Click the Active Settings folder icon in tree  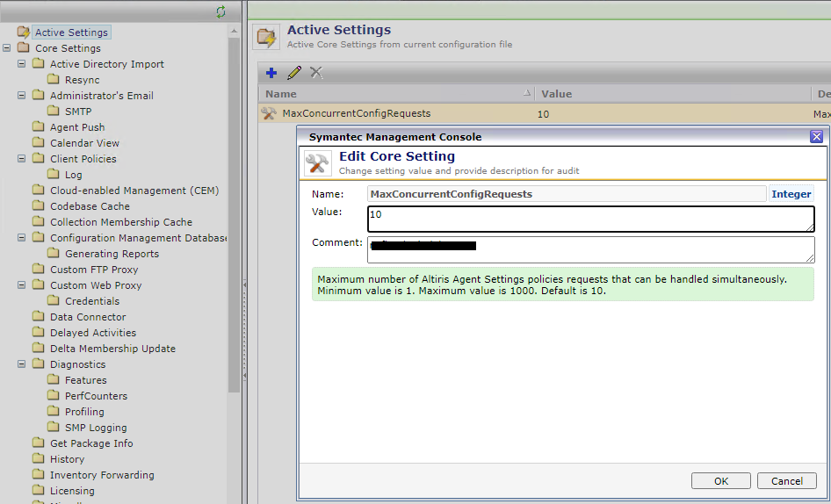(23, 32)
